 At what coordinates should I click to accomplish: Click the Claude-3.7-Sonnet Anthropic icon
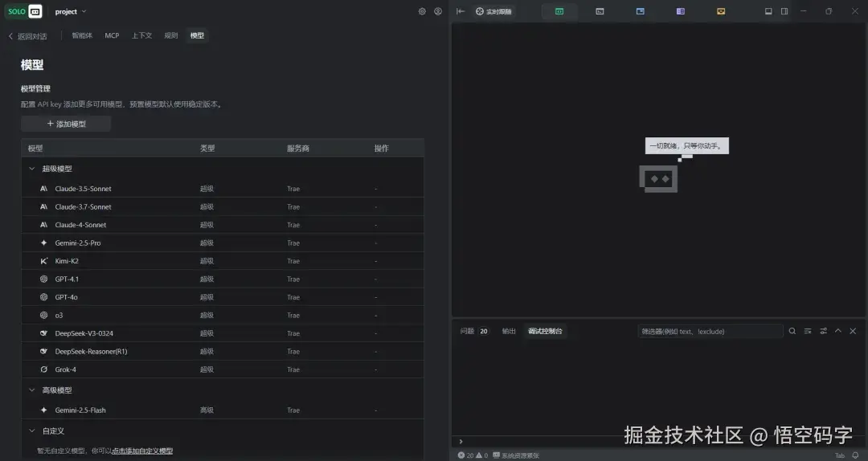(x=43, y=206)
